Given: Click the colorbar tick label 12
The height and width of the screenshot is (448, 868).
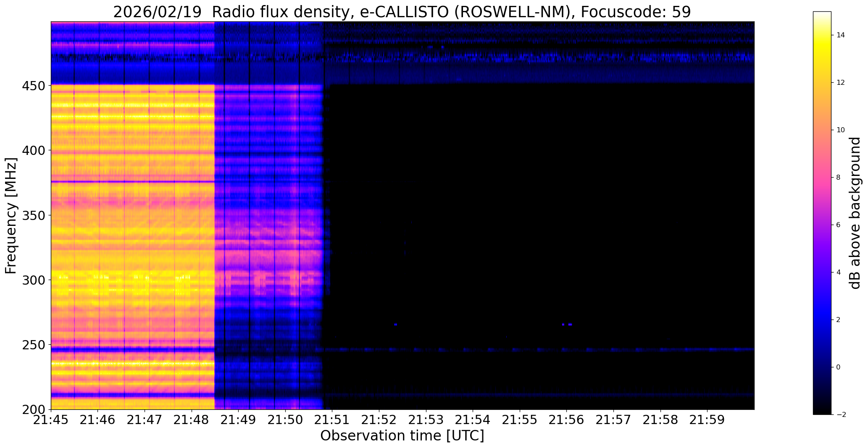Looking at the screenshot, I should 840,83.
